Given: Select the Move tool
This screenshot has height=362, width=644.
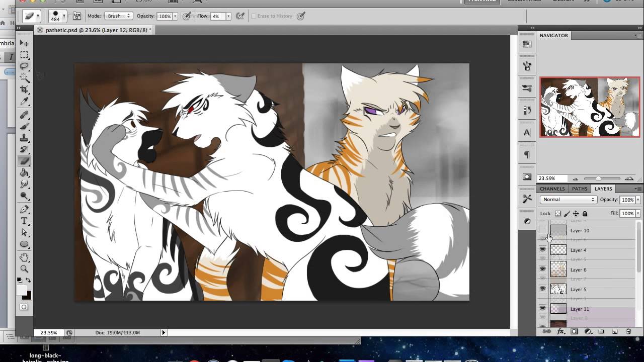Looking at the screenshot, I should [x=24, y=43].
